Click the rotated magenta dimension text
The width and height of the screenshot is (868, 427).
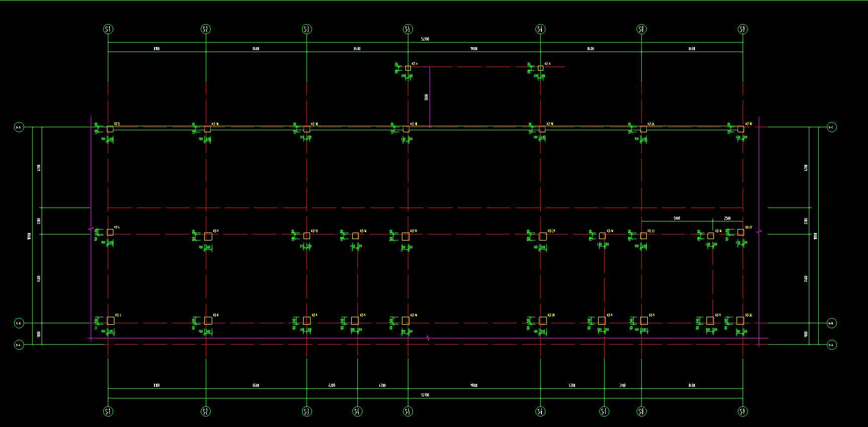click(426, 97)
